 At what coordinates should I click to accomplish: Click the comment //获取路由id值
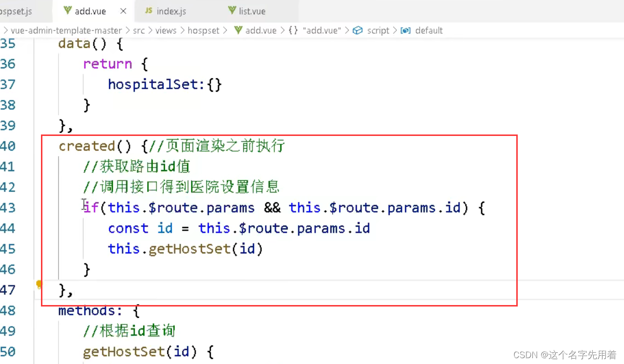click(136, 167)
